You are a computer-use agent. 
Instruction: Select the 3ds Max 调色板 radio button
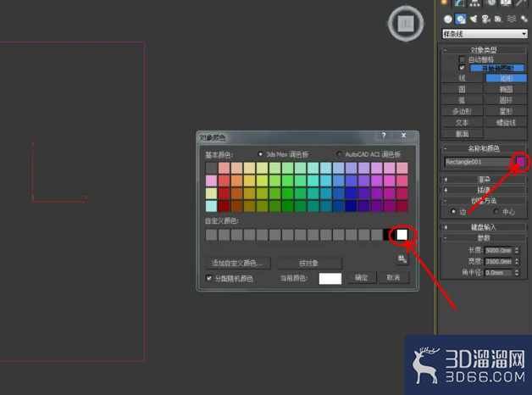point(260,154)
